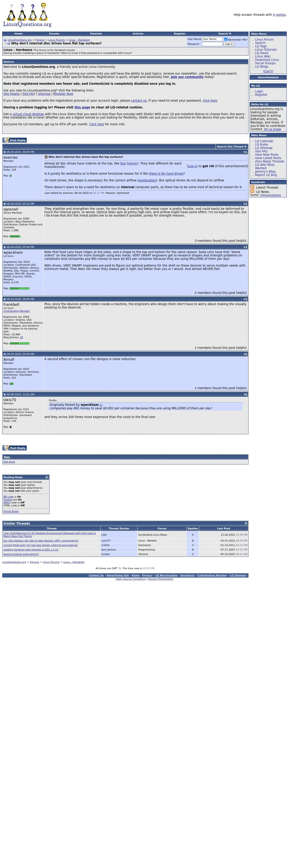Click the RSS icon next to LQ News
This screenshot has width=289, height=868.
[x=252, y=191]
